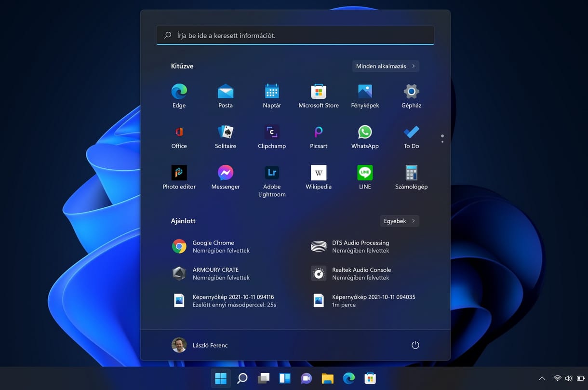
Task: Show hidden system tray icons chevron
Action: coord(542,378)
